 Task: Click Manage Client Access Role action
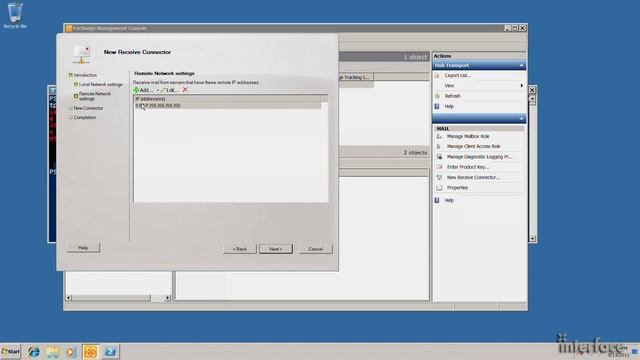pos(473,147)
